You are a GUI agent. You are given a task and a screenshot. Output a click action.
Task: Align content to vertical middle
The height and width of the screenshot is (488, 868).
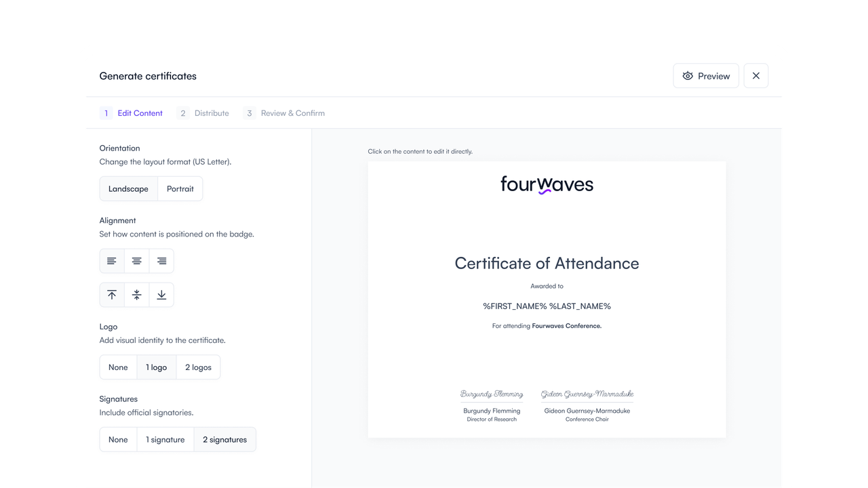pyautogui.click(x=137, y=295)
